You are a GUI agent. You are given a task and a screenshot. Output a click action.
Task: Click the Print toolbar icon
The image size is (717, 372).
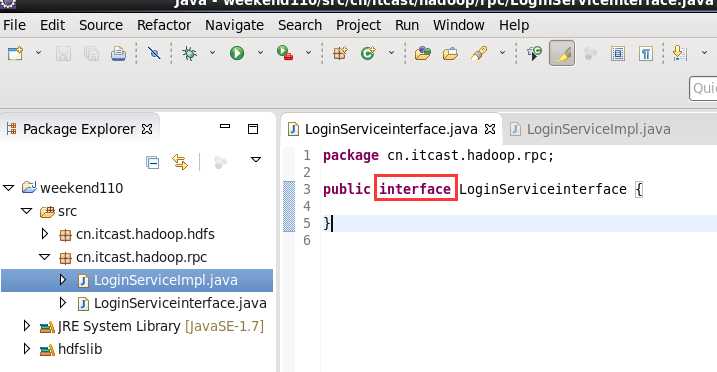(x=118, y=54)
